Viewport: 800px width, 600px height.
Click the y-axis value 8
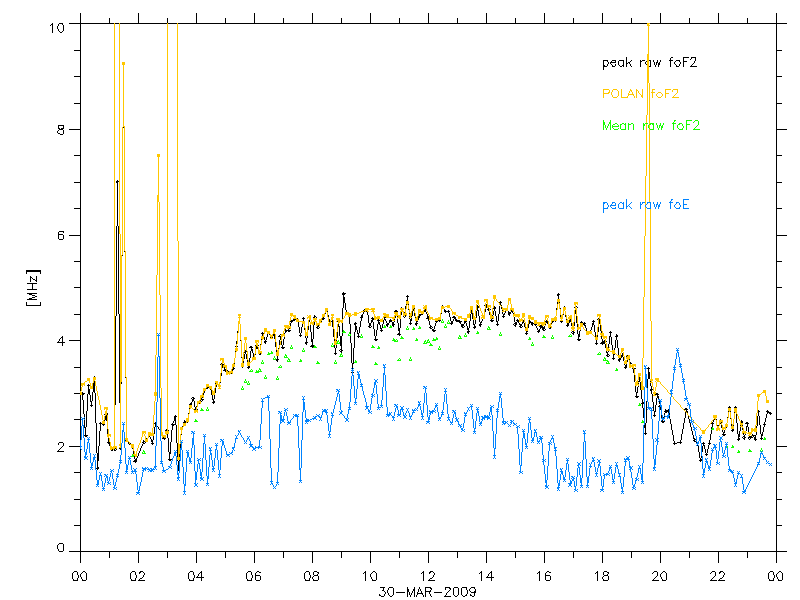pos(61,130)
